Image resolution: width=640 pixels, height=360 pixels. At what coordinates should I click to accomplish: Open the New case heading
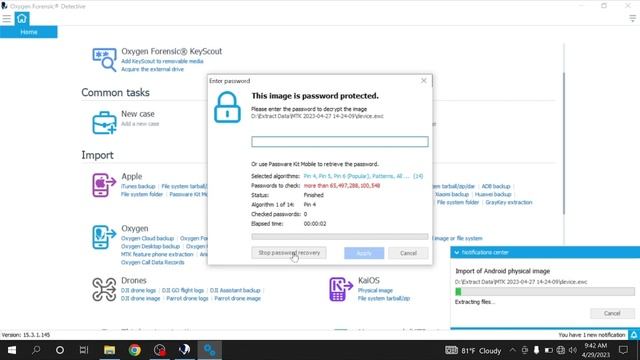138,114
